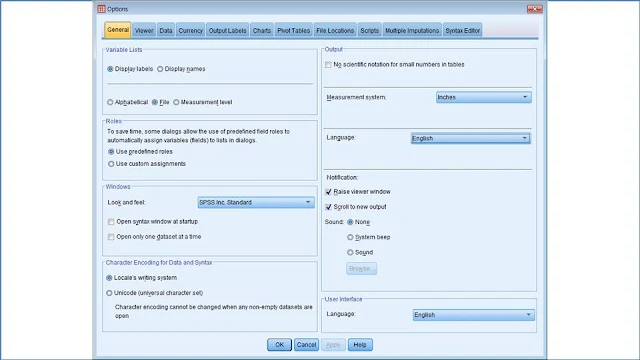Click the Apply button
Screen dimensions: 640x360
click(x=333, y=345)
